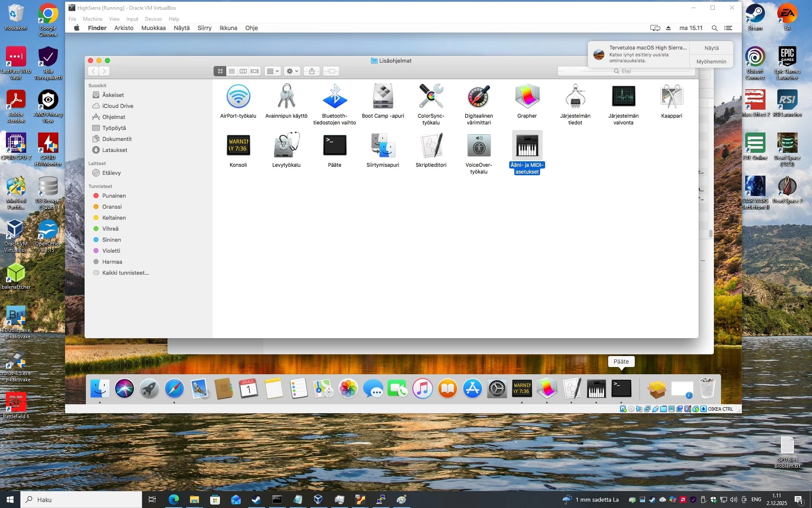Select the Punainen red tag
Viewport: 812px width, 508px height.
coord(114,196)
